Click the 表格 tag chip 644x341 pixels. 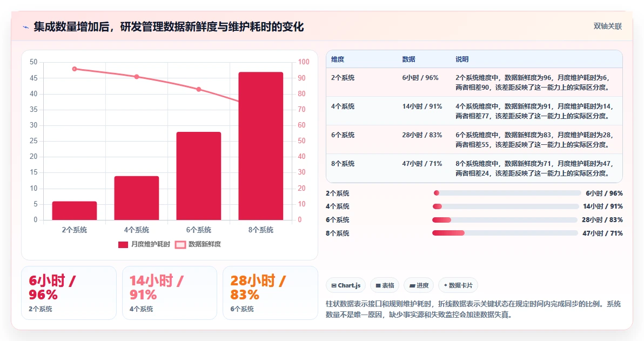point(385,285)
